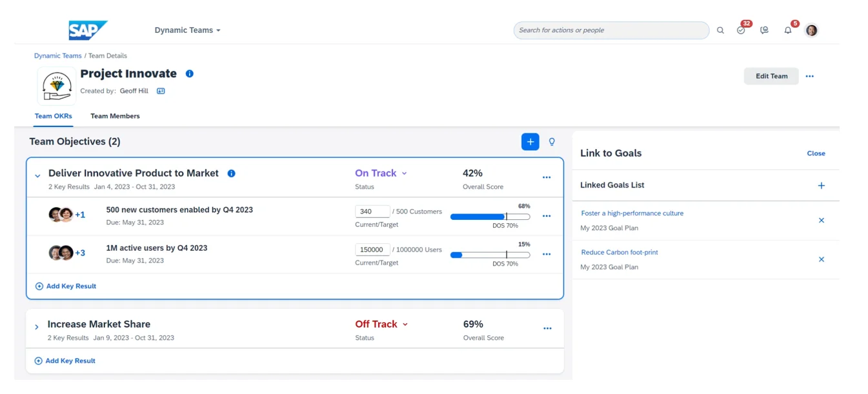Click the Edit Team button

771,76
